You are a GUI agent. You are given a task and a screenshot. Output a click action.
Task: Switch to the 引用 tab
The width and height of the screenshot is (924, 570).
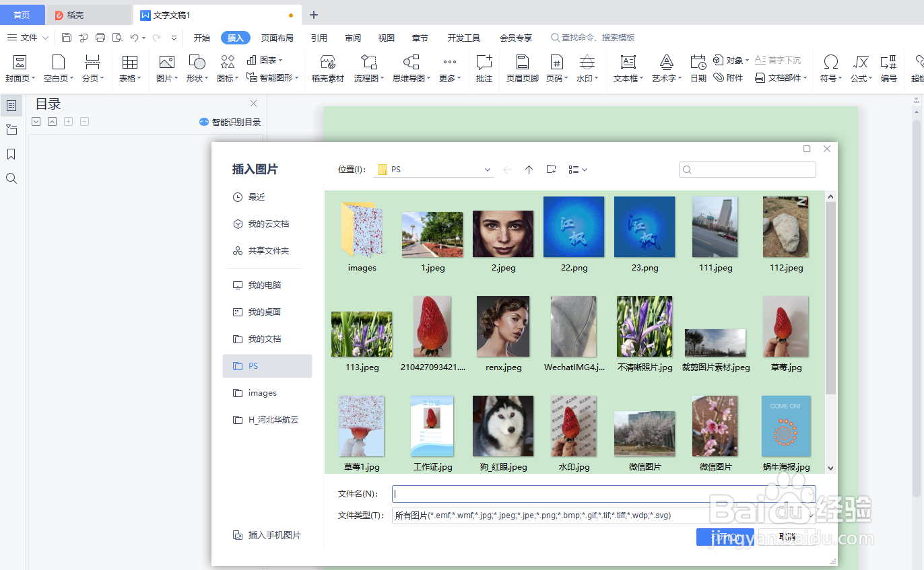click(319, 38)
